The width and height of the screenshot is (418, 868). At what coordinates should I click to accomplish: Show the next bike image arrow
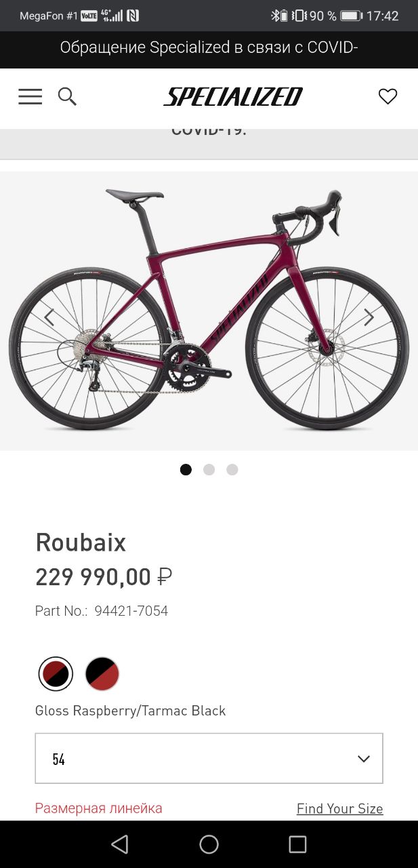369,317
